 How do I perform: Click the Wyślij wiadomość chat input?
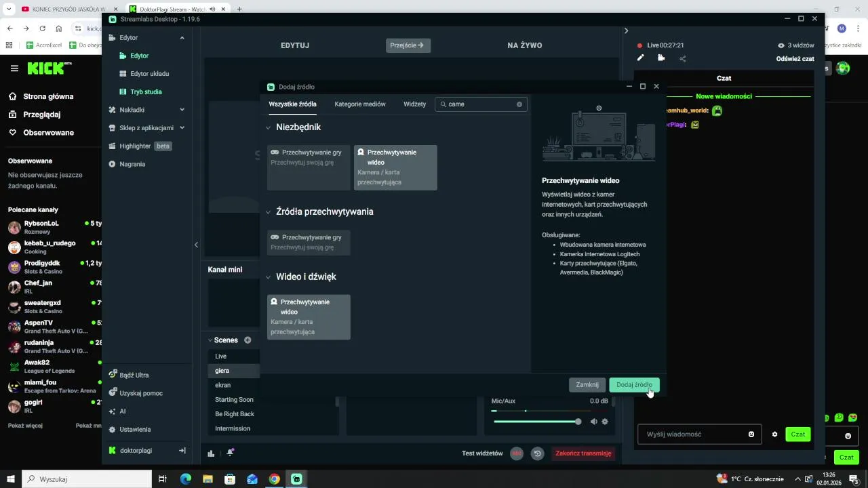coord(698,434)
